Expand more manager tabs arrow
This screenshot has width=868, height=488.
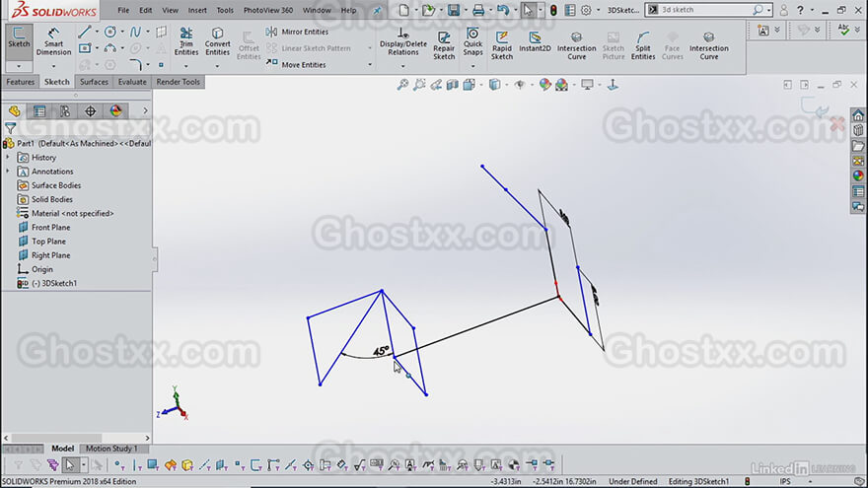click(145, 111)
